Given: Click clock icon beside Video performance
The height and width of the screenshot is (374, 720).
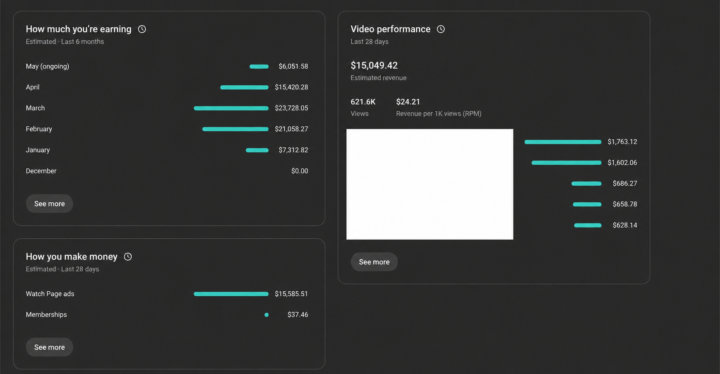Looking at the screenshot, I should tap(441, 29).
